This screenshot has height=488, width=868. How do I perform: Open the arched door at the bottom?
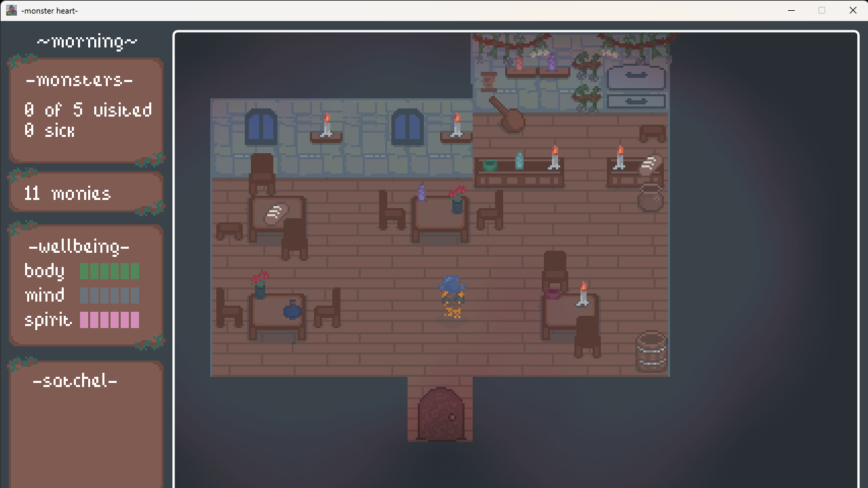click(441, 414)
